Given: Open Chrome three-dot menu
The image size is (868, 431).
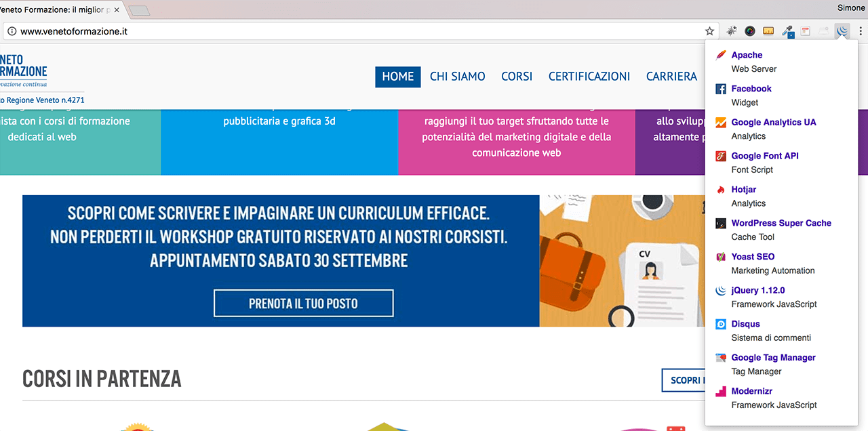Looking at the screenshot, I should coord(861,31).
